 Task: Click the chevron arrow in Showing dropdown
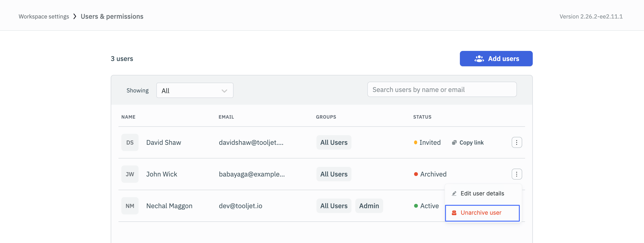point(224,91)
